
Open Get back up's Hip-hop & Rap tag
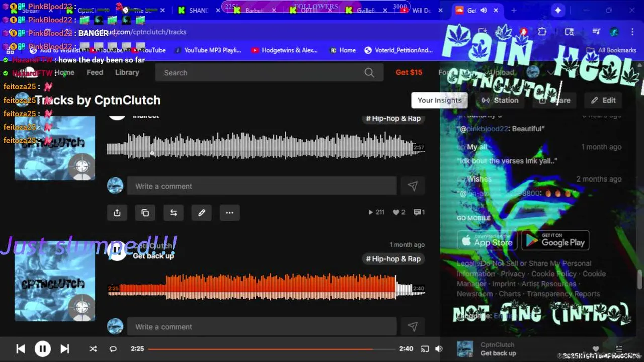coord(393,259)
